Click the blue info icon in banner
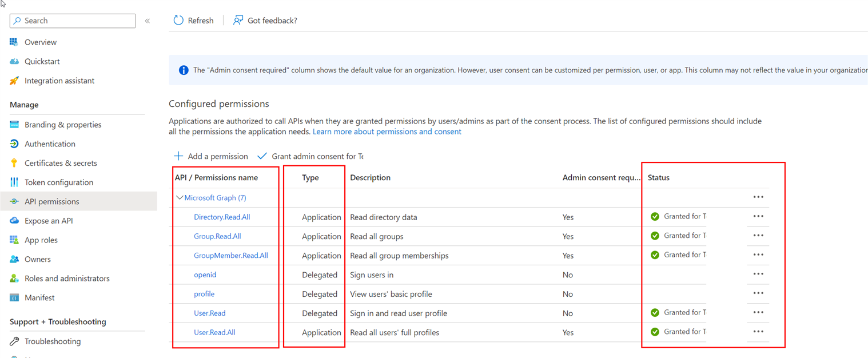 [x=184, y=70]
